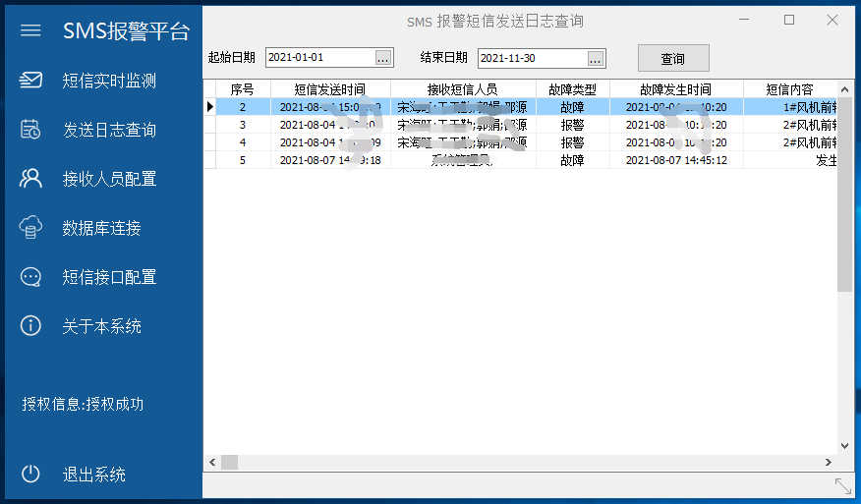Click the vertical scrollbar down arrow
This screenshot has width=861, height=504.
coord(844,445)
